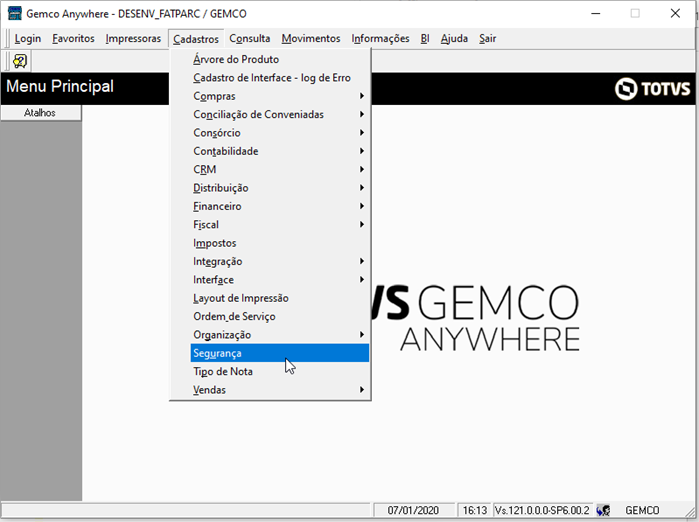Open the Consulta menu

(x=250, y=39)
